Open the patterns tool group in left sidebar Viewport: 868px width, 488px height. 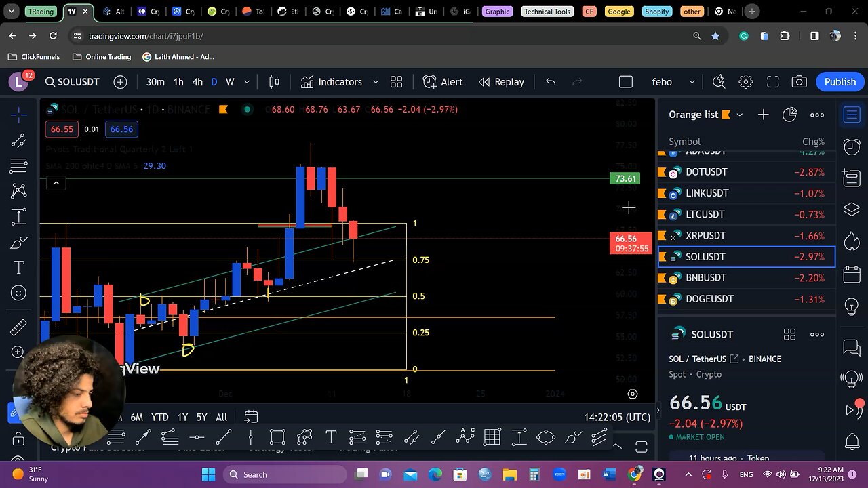click(x=18, y=192)
